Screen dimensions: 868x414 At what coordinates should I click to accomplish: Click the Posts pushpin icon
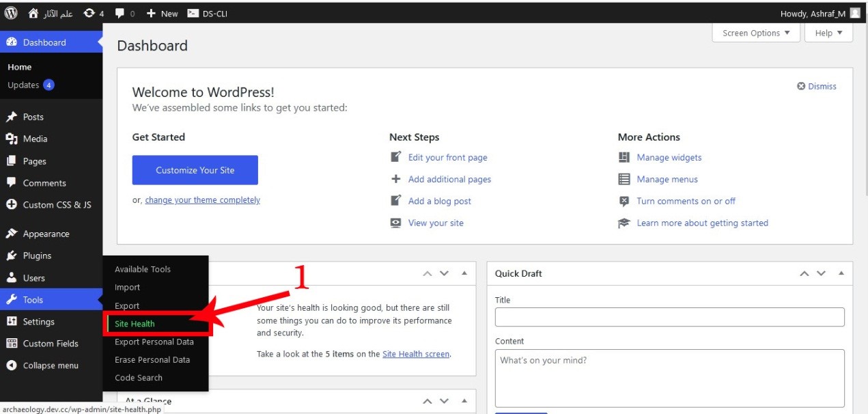12,117
